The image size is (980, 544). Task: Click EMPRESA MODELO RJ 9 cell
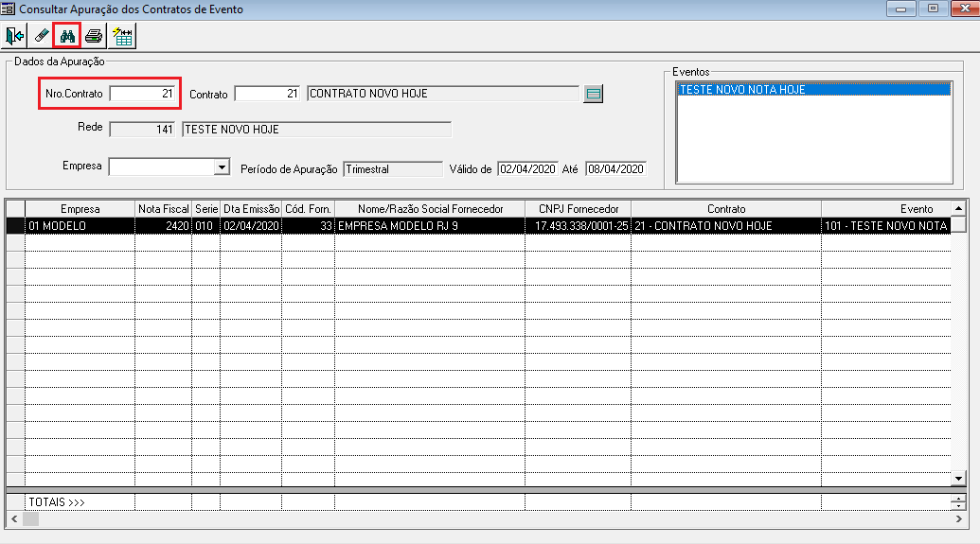click(430, 225)
